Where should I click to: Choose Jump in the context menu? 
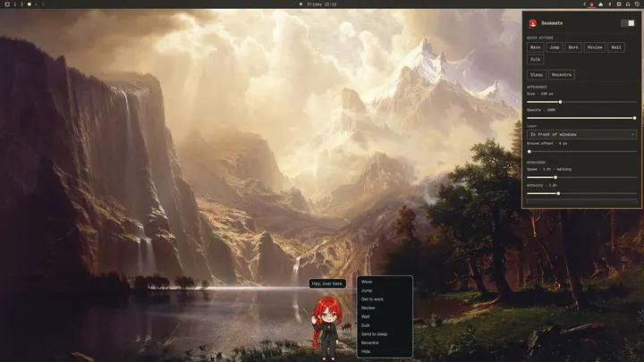pos(385,290)
